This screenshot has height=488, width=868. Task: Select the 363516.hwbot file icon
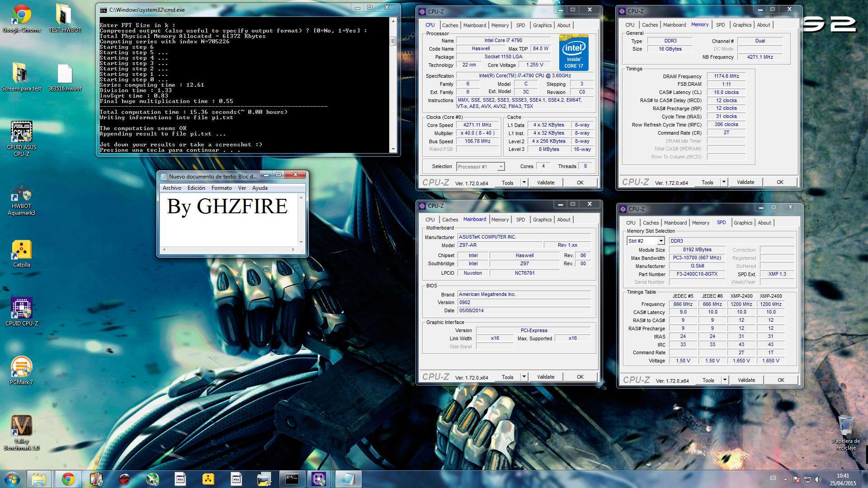click(x=65, y=77)
